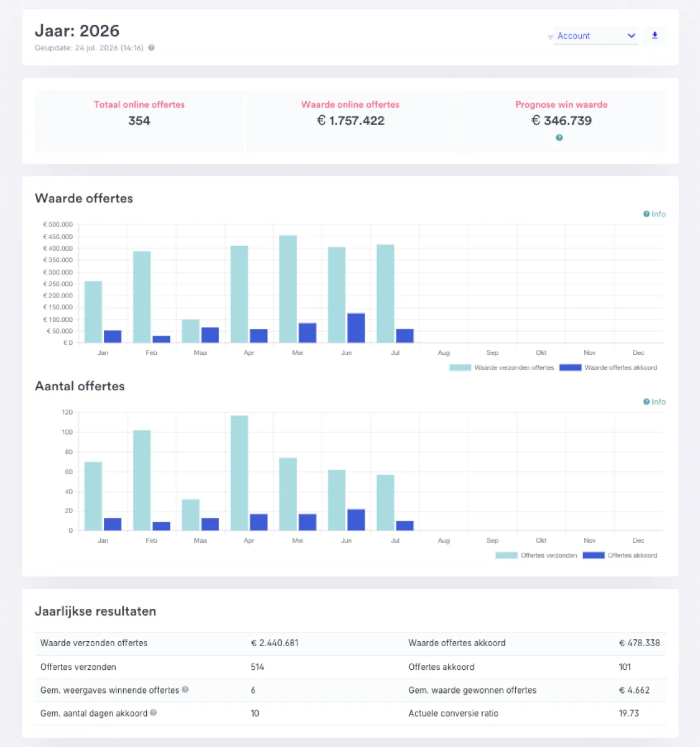Click help icon beside Gem. weergaves winnende offertes

pyautogui.click(x=185, y=690)
